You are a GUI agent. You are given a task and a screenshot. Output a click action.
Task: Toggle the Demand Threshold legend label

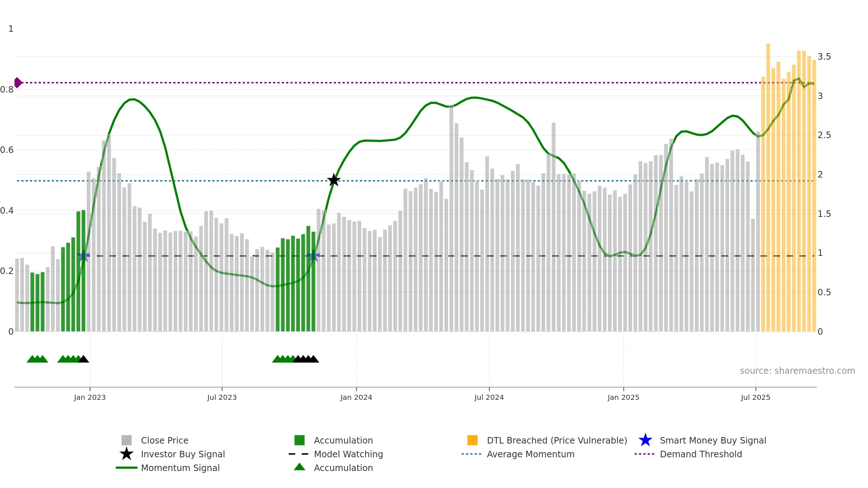tap(701, 454)
